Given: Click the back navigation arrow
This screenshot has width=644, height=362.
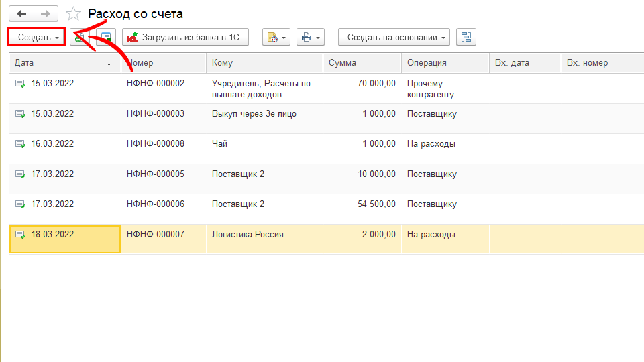Looking at the screenshot, I should point(21,13).
